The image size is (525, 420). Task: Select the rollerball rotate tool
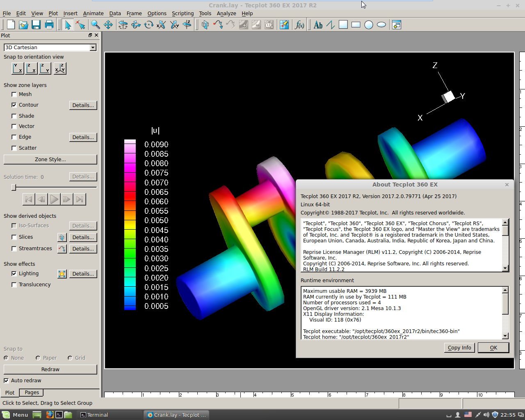pyautogui.click(x=136, y=25)
